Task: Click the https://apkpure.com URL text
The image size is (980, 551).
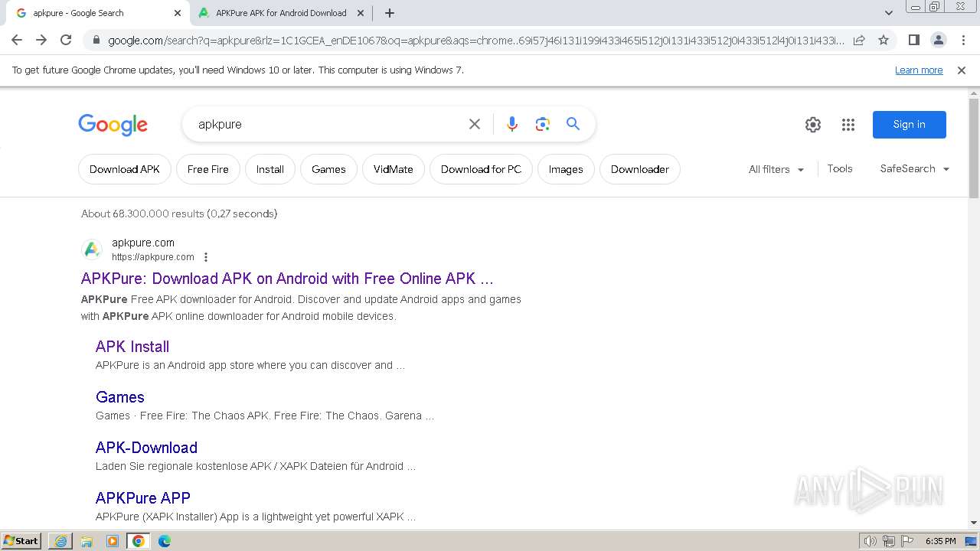Action: tap(153, 257)
